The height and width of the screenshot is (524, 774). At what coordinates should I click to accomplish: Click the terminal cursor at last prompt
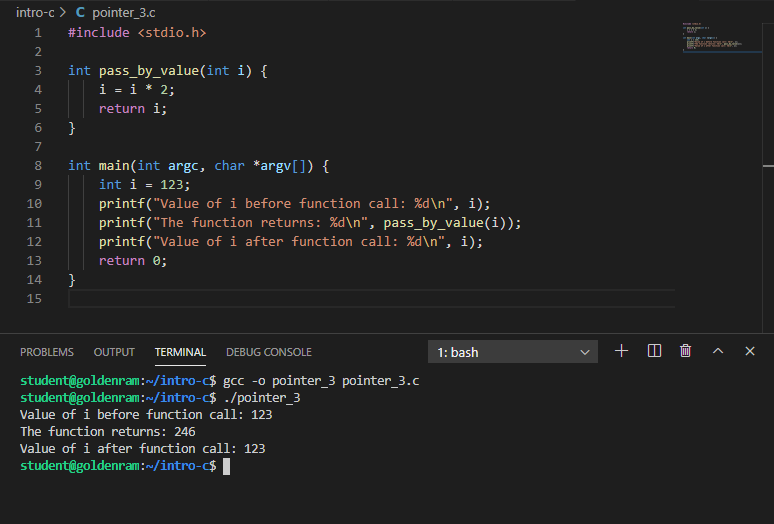227,466
